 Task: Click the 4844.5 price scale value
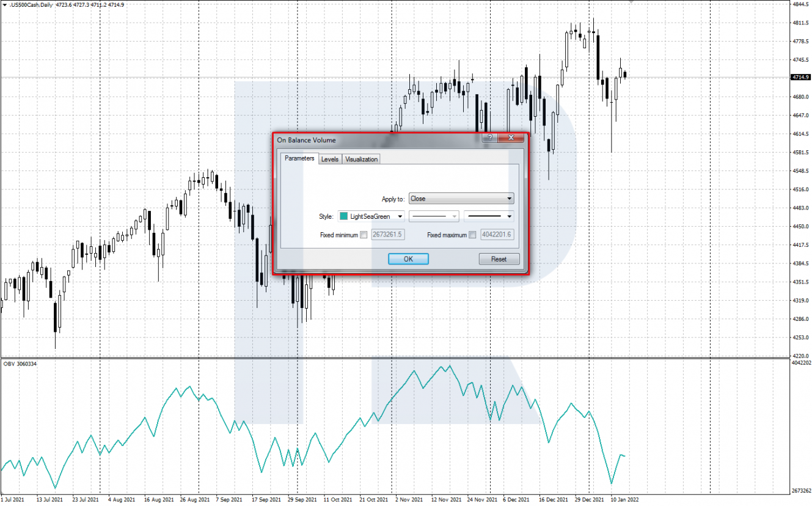[800, 4]
